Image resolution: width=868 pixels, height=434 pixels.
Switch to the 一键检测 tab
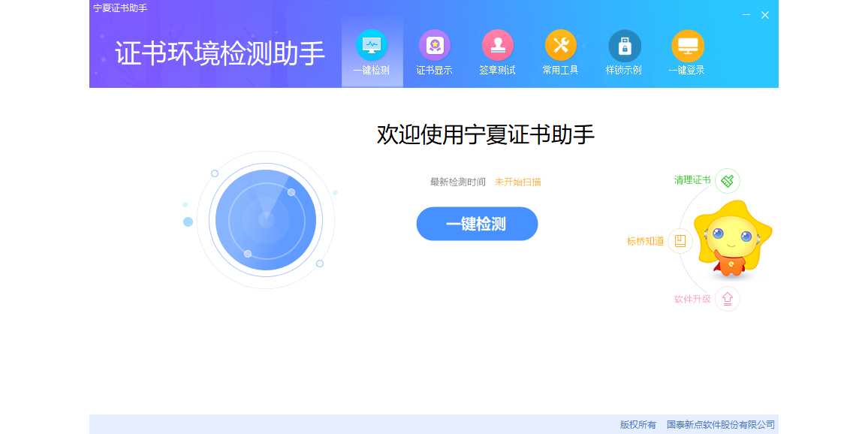pos(372,53)
